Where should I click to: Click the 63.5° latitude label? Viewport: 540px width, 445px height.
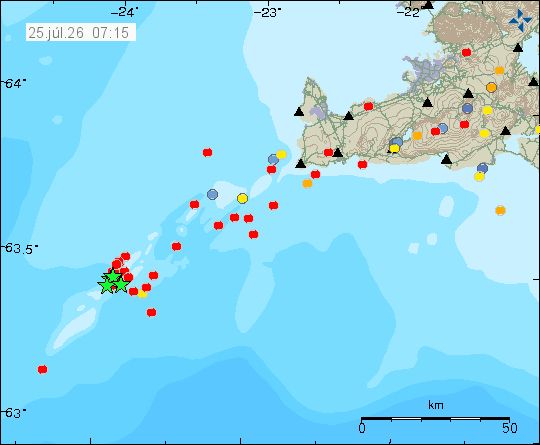tap(20, 248)
